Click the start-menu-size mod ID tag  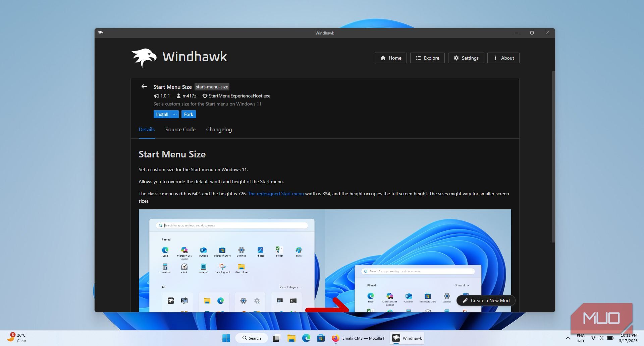pyautogui.click(x=212, y=87)
